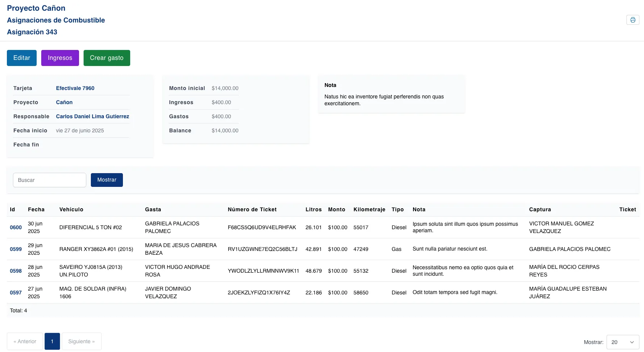Screen dimensions: 644x352
Task: Click the Proyecto Cañon heading
Action: [x=36, y=8]
